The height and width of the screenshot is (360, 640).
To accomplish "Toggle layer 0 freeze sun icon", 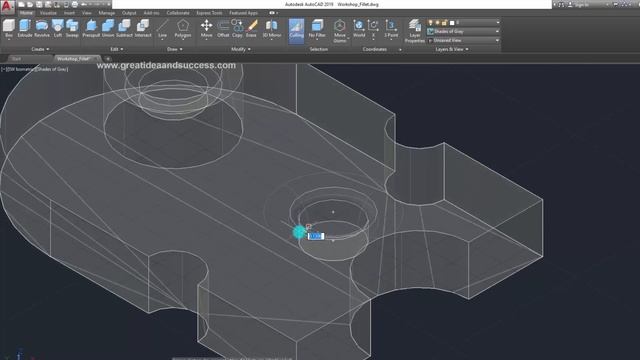I will (437, 22).
